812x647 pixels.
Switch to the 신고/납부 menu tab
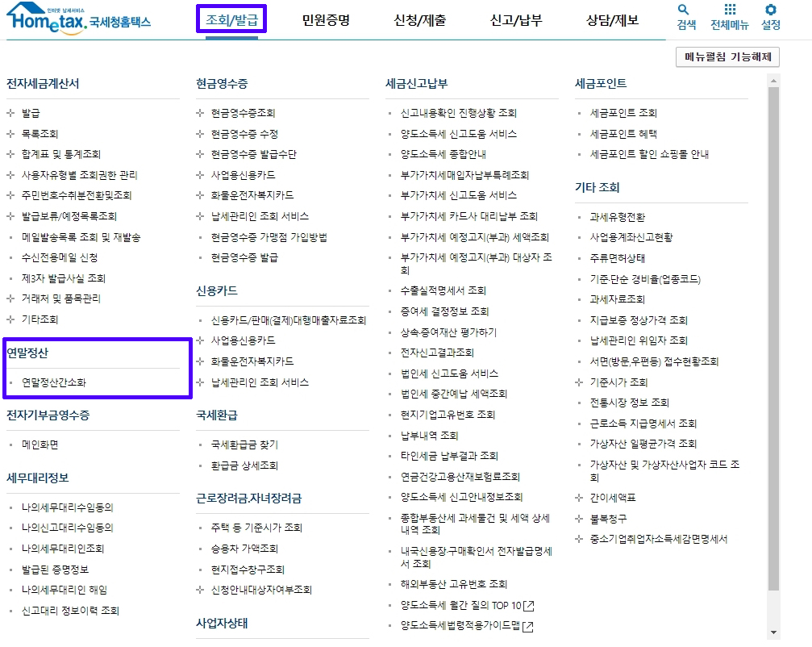pyautogui.click(x=516, y=20)
